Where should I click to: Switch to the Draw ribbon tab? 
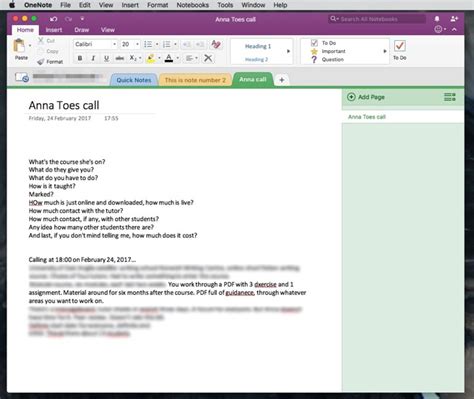point(82,30)
